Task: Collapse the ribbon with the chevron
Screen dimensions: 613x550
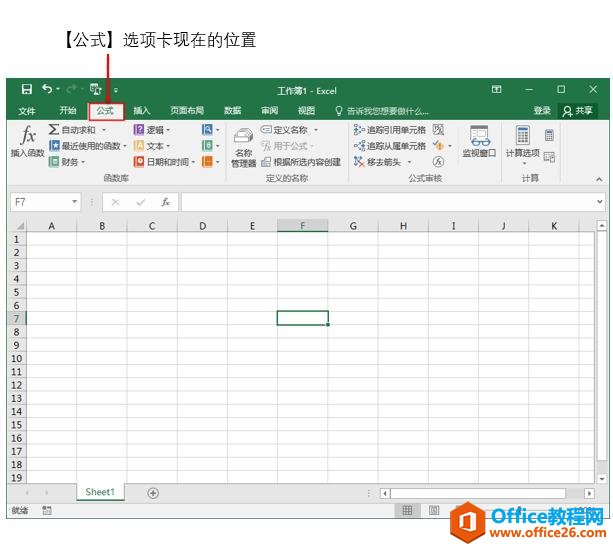Action: click(x=599, y=179)
